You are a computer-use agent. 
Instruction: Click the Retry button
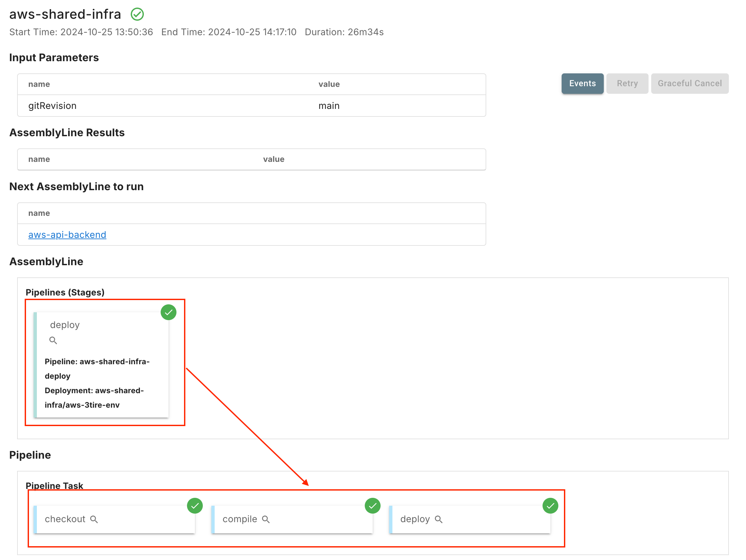coord(627,84)
